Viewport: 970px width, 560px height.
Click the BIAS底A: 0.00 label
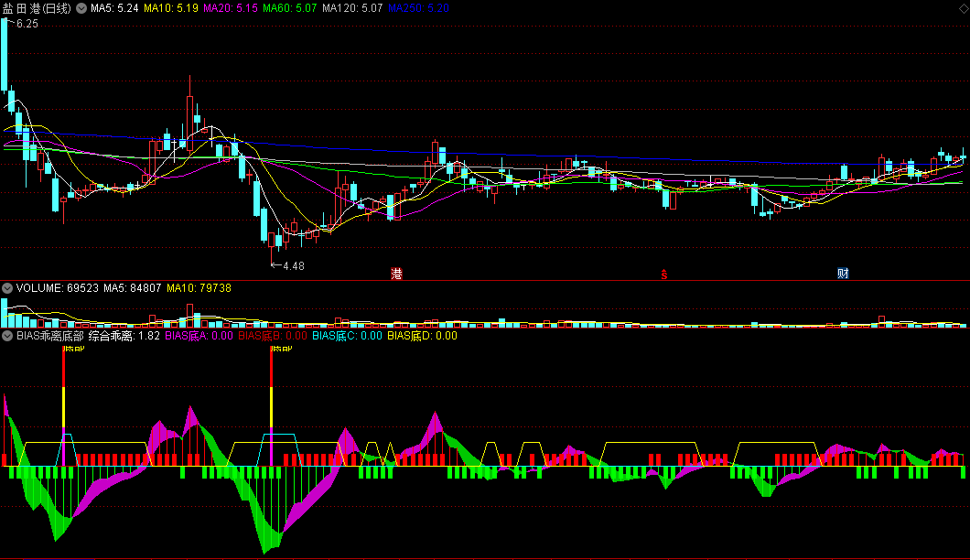(199, 336)
